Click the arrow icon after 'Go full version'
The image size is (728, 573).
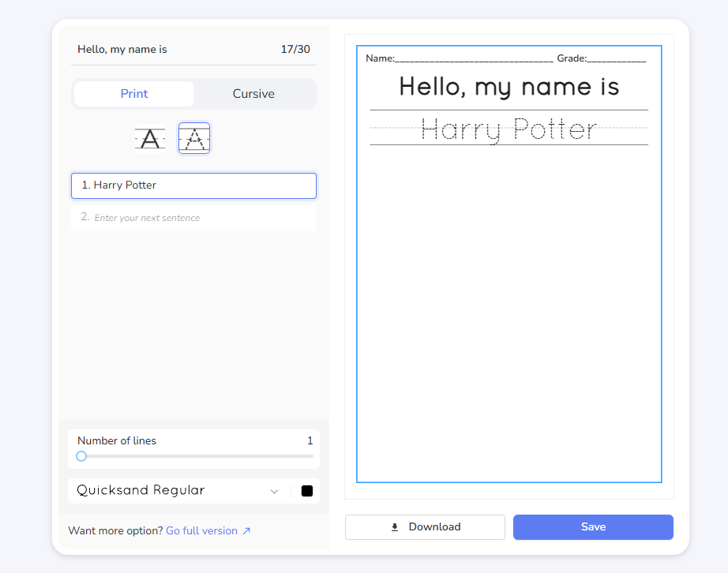(246, 531)
